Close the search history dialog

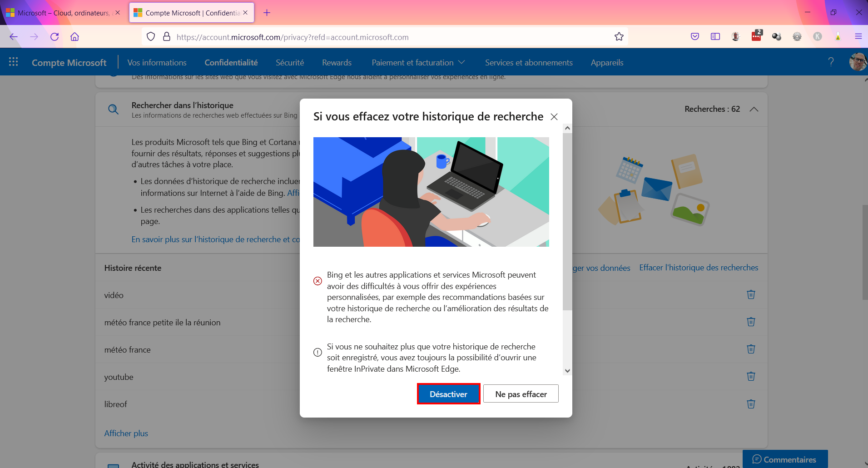tap(554, 117)
